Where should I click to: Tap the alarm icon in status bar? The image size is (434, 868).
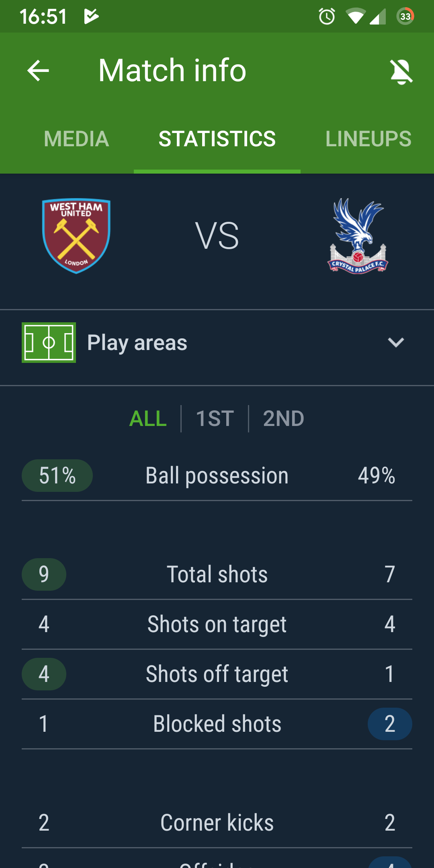pos(327,16)
